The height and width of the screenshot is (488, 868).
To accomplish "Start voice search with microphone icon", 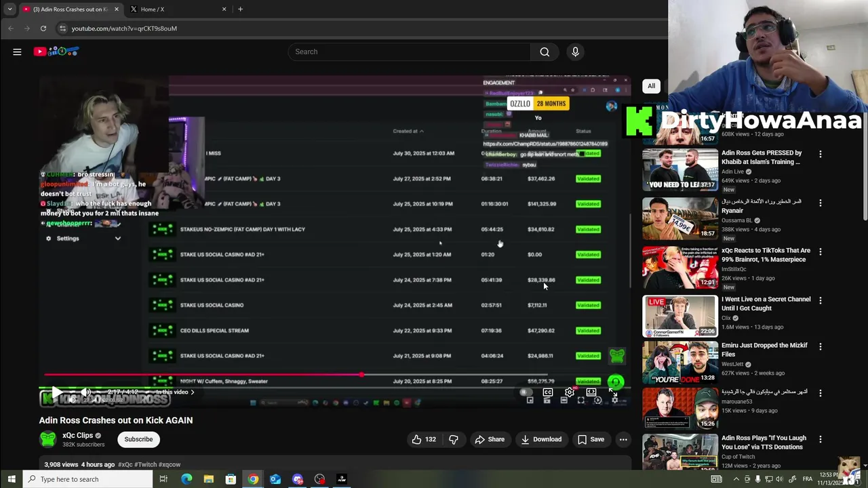I will 575,52.
